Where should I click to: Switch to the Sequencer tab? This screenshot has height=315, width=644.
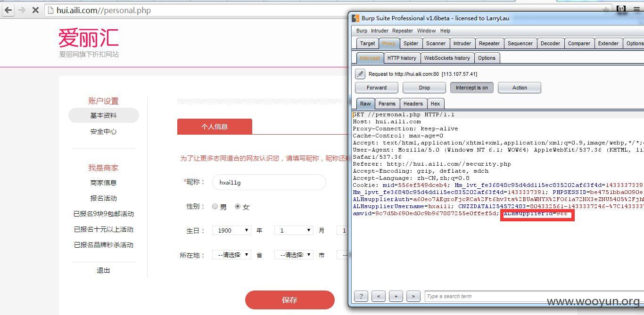pyautogui.click(x=520, y=43)
